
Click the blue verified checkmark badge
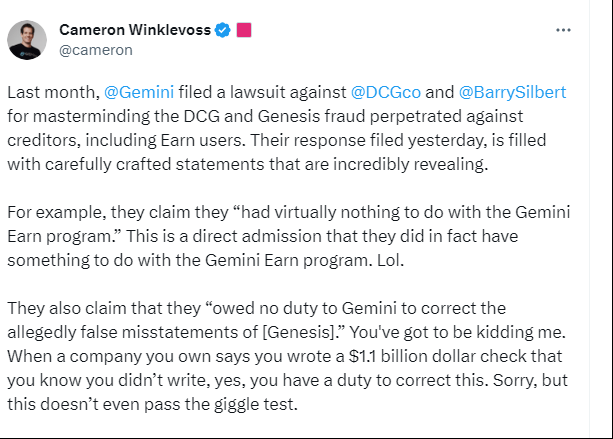click(x=223, y=30)
